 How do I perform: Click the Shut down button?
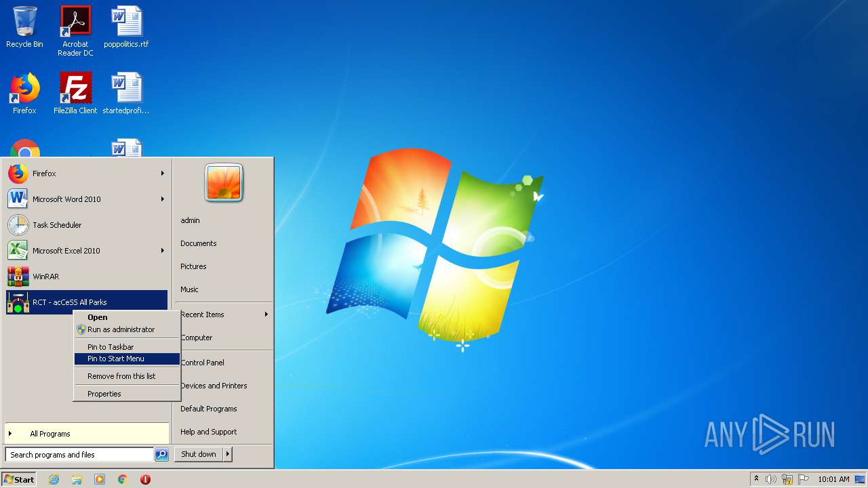[x=199, y=455]
